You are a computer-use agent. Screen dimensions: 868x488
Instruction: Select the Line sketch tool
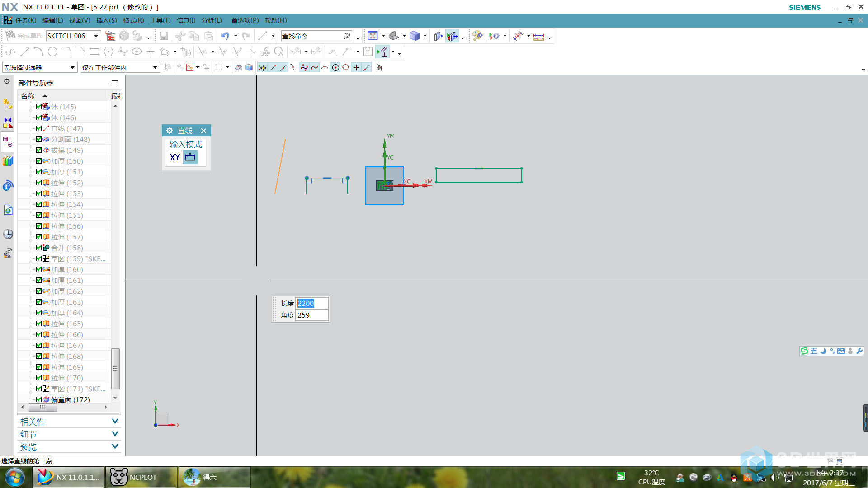click(24, 52)
